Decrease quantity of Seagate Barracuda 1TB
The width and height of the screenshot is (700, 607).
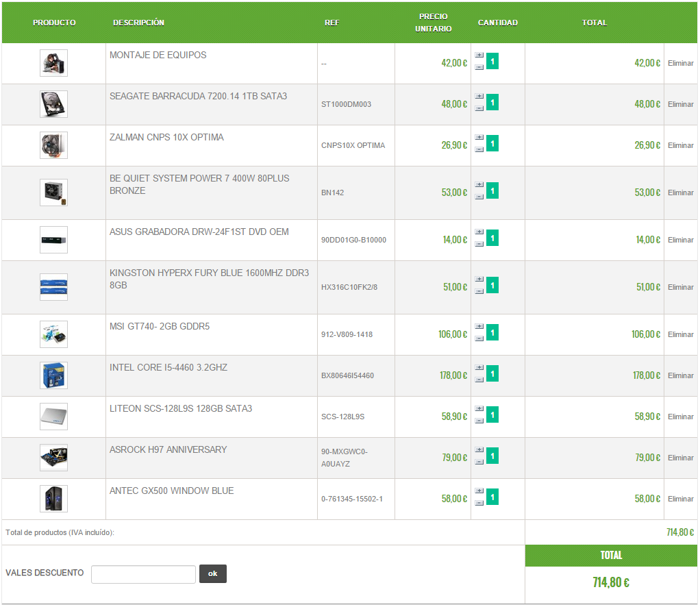point(479,108)
